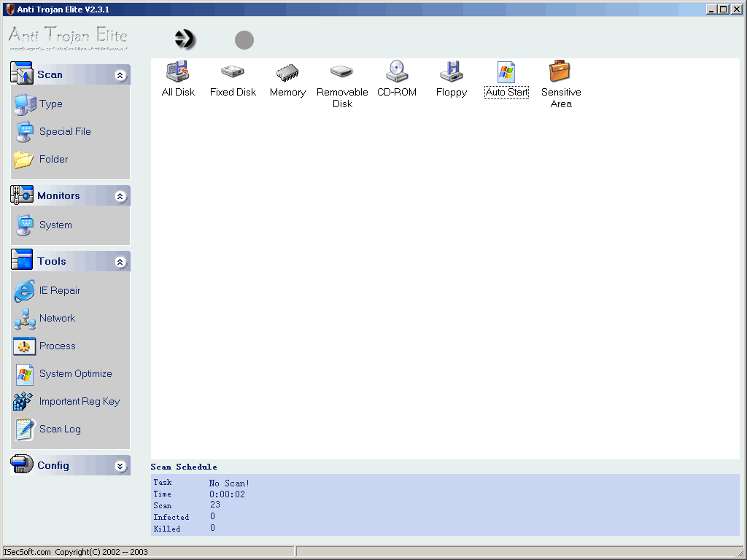
Task: Choose the Fixed Disk scan icon
Action: (233, 72)
